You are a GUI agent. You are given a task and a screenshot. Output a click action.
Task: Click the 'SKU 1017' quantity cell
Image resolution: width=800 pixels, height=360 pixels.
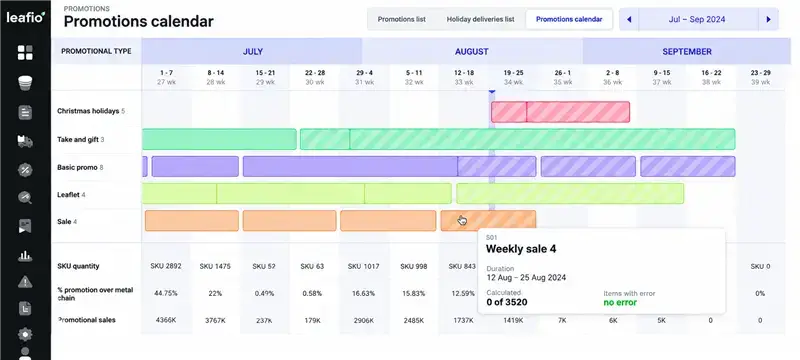pyautogui.click(x=364, y=266)
